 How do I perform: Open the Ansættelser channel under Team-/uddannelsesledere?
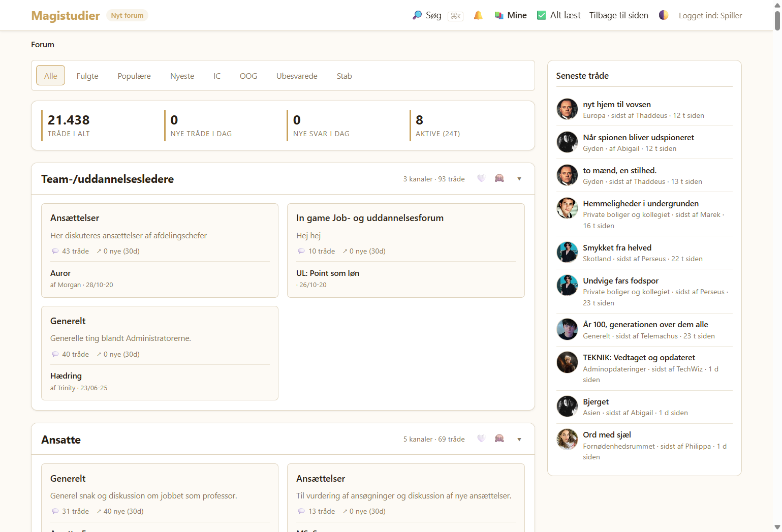click(75, 218)
